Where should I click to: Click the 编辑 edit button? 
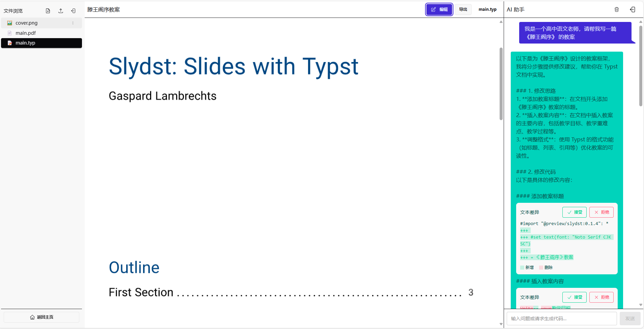tap(439, 9)
